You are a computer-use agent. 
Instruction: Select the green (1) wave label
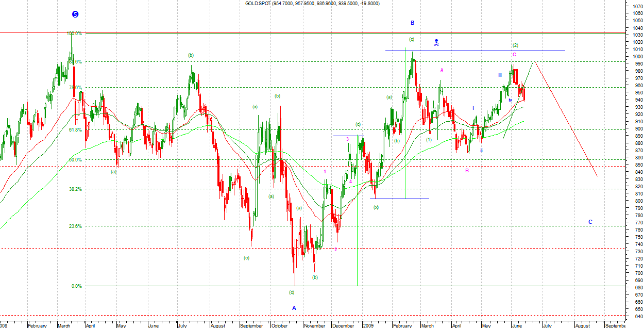click(x=429, y=140)
